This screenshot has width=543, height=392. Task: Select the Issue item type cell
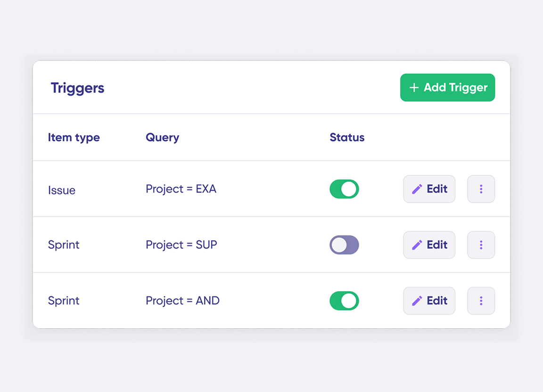coord(62,190)
